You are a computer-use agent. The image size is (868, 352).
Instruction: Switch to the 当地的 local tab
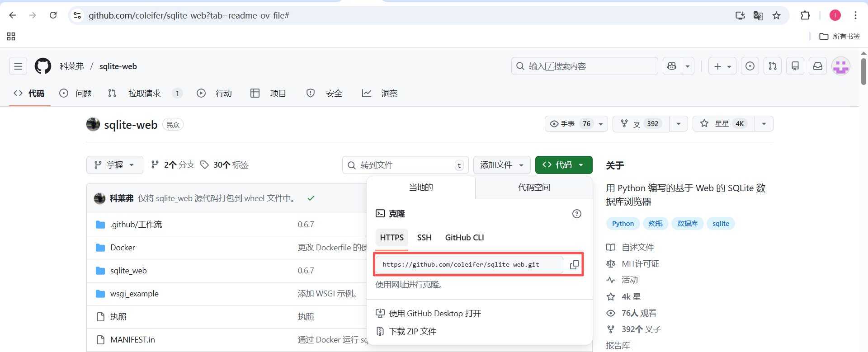(421, 188)
